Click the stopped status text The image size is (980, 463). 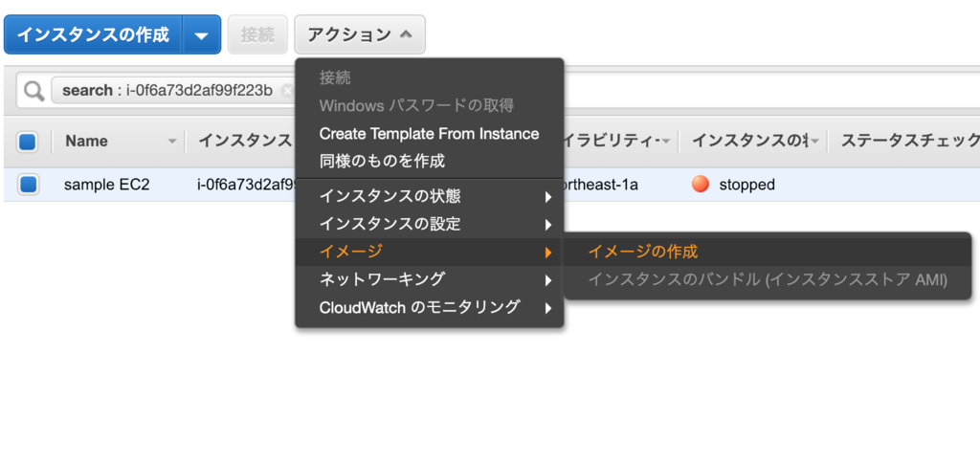(x=746, y=185)
